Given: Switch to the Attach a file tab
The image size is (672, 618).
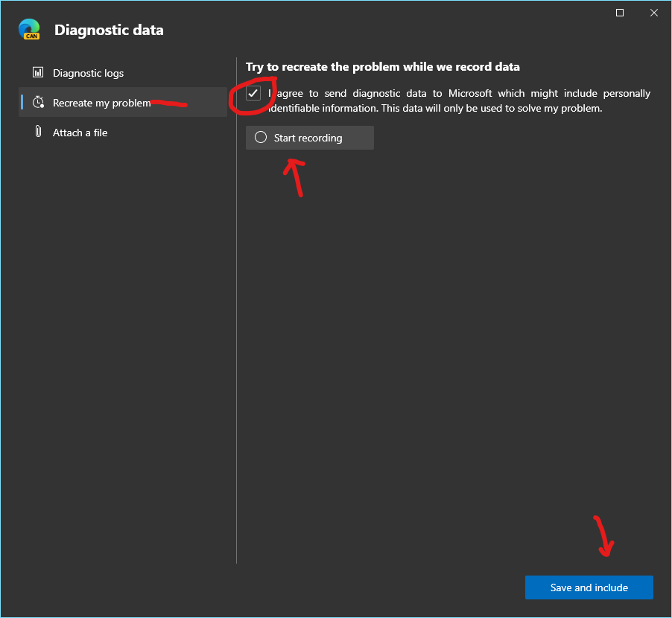Looking at the screenshot, I should point(123,133).
